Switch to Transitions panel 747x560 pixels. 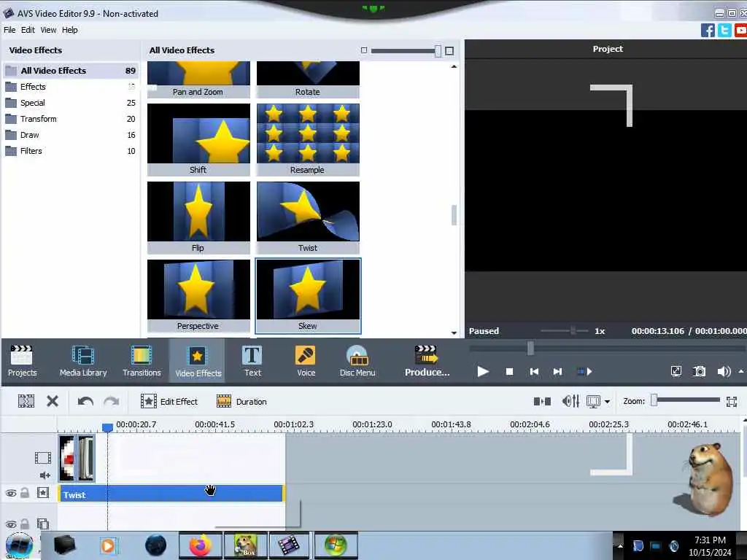142,361
